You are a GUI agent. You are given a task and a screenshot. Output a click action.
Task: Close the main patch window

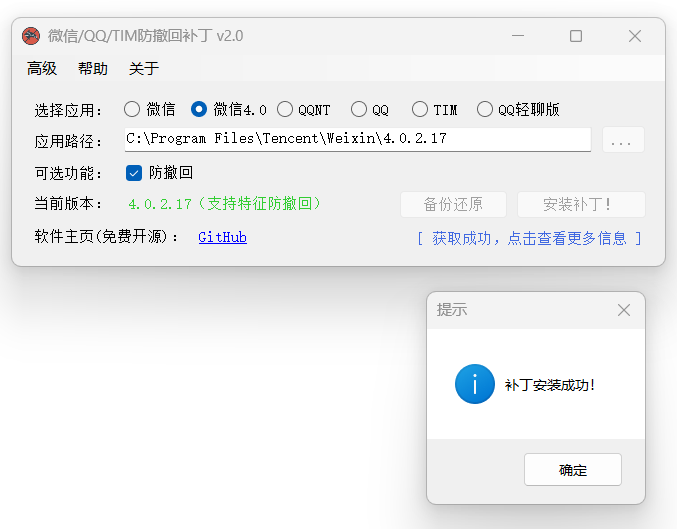point(635,36)
